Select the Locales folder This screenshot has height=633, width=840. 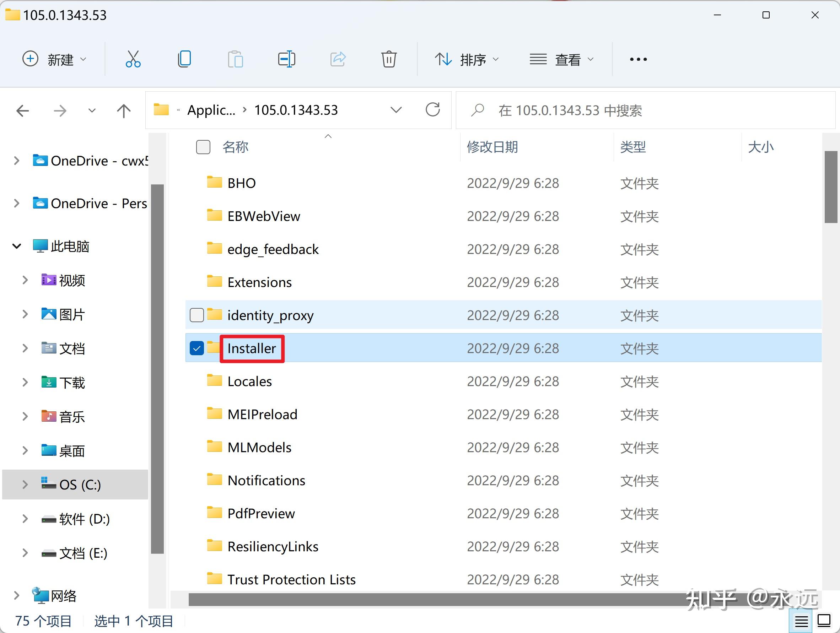[x=249, y=381]
